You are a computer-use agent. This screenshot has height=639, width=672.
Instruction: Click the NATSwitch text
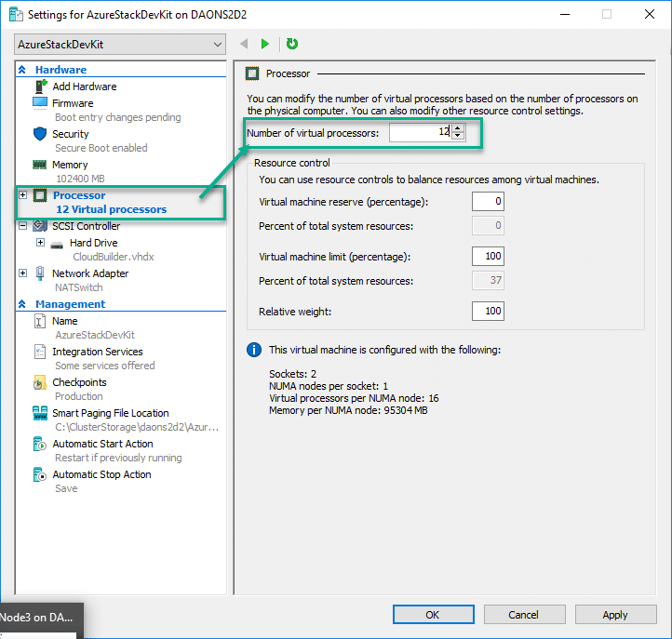point(79,287)
